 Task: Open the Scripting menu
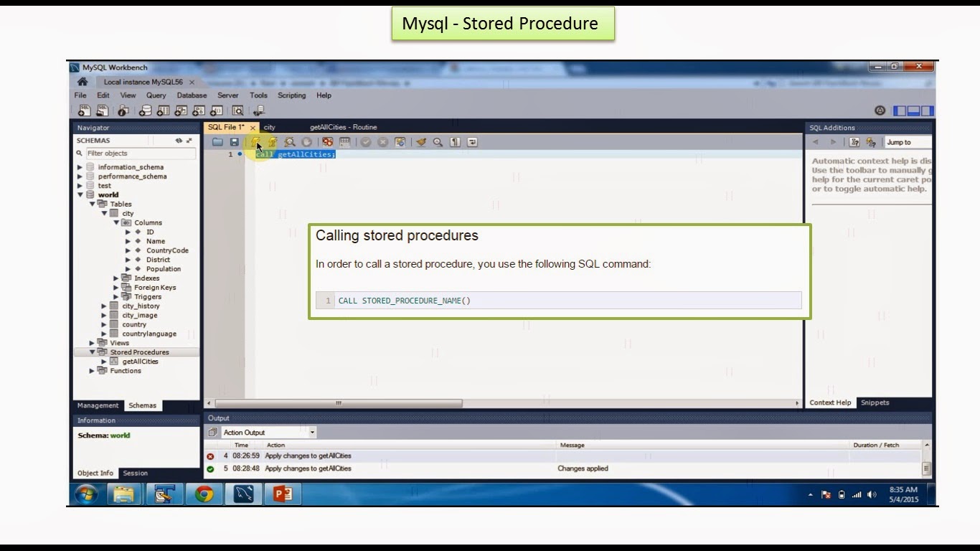click(x=291, y=95)
